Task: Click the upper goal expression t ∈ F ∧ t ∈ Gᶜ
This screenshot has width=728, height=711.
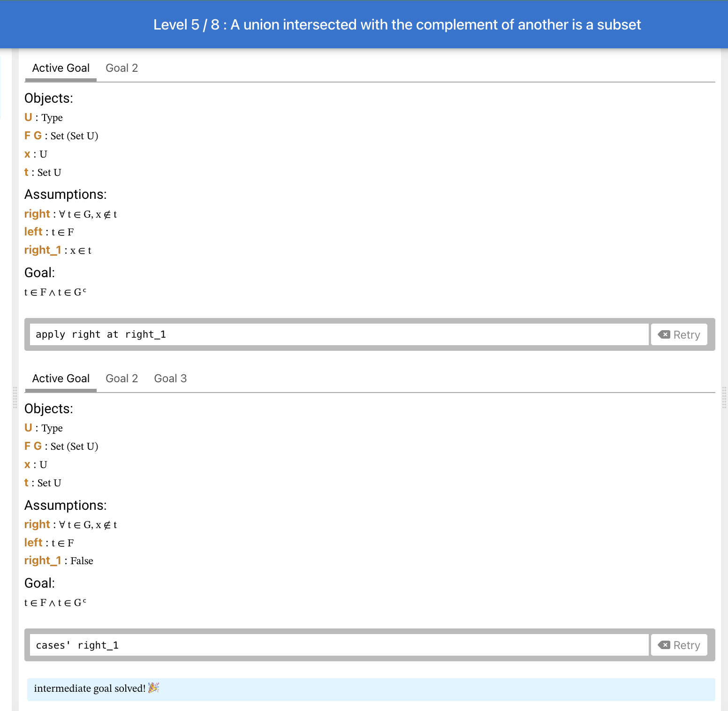Action: pos(55,292)
